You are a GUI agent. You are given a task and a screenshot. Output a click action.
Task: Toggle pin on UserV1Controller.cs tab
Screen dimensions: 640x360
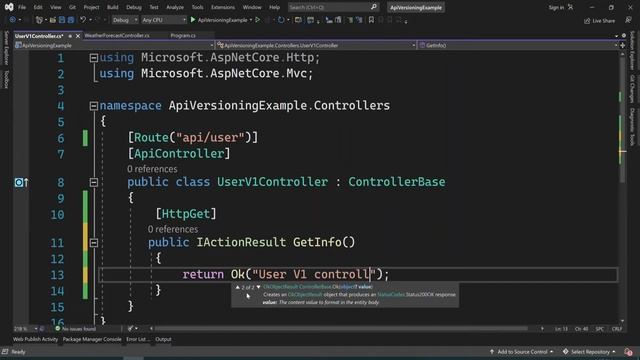[x=70, y=36]
